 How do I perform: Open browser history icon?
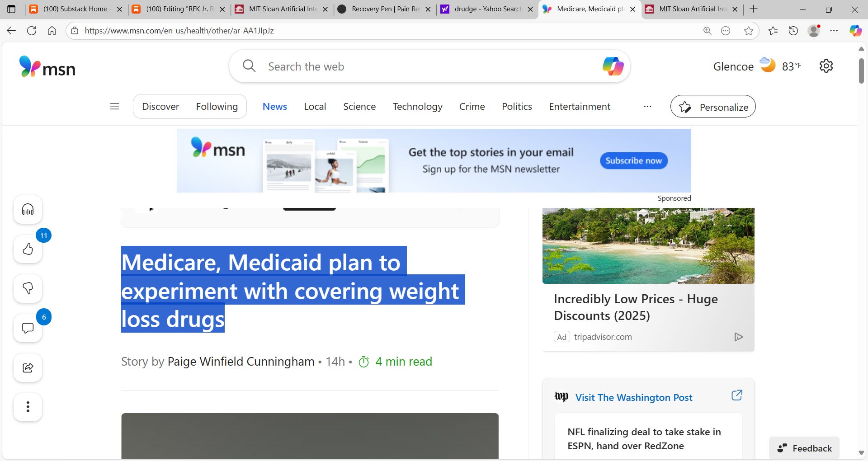click(793, 31)
